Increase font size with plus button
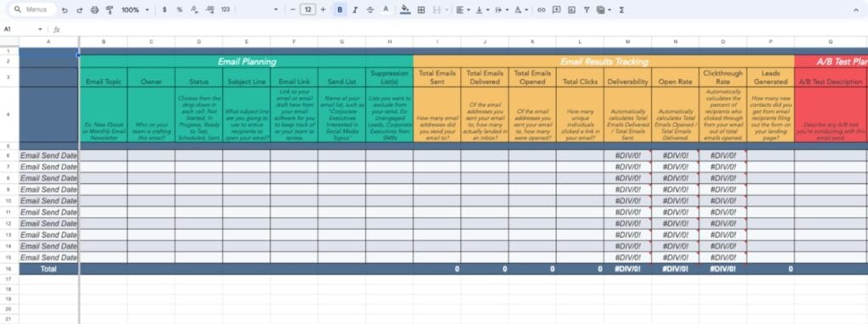868x324 pixels. [323, 10]
